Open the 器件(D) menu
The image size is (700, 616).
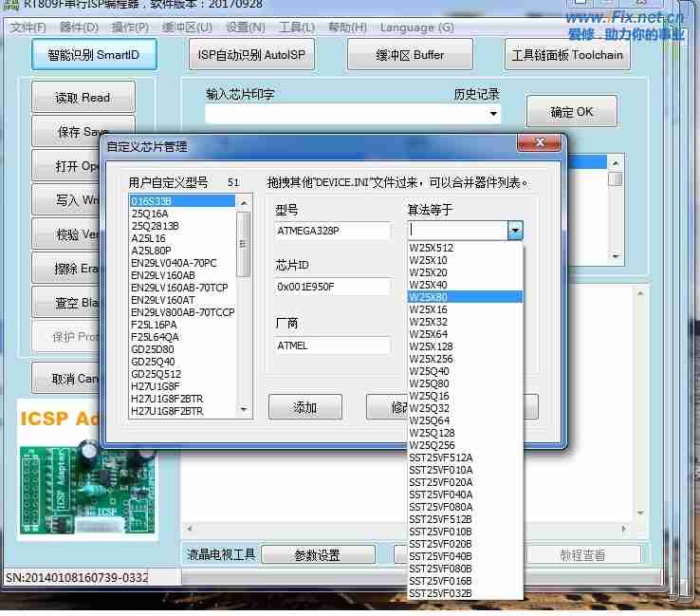79,28
